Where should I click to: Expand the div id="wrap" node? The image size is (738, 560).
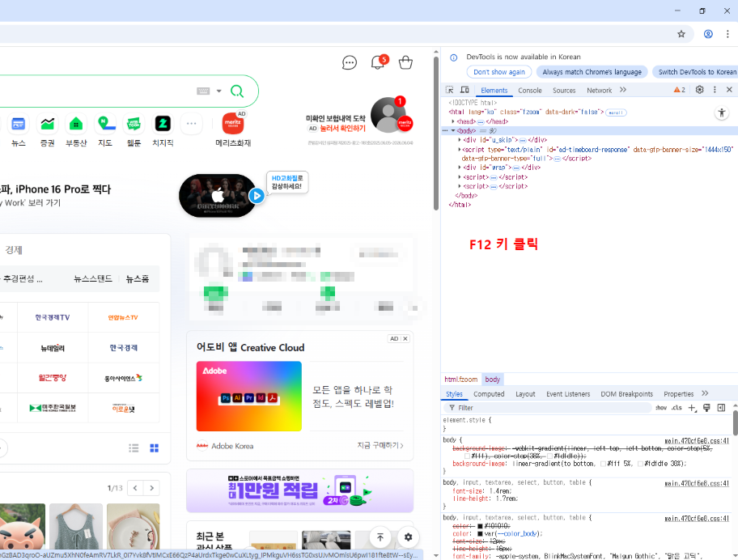point(460,167)
